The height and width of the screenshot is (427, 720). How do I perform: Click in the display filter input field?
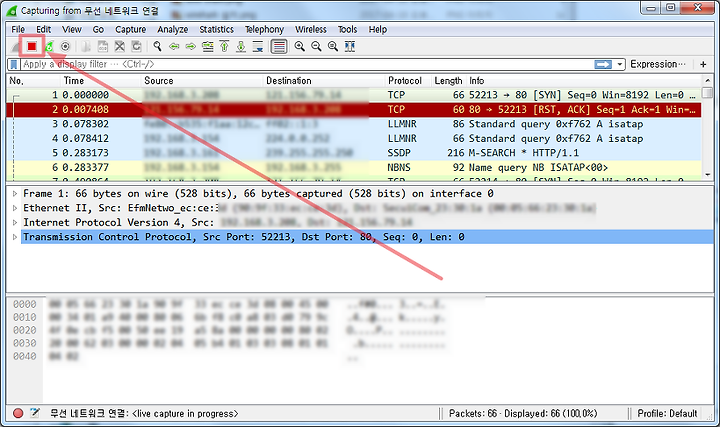pos(307,64)
